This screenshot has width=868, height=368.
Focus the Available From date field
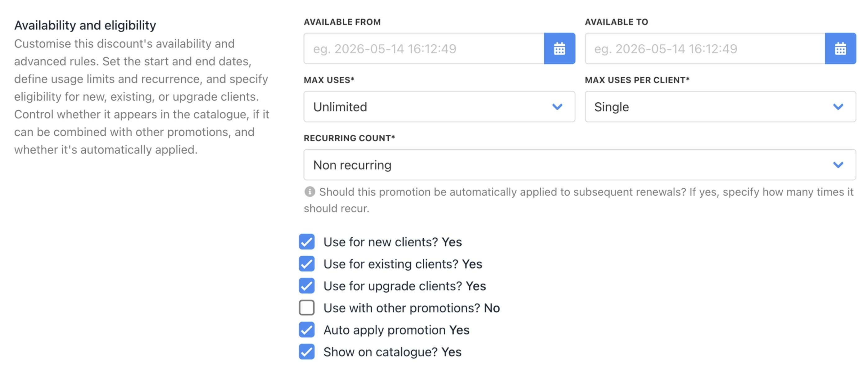tap(424, 48)
